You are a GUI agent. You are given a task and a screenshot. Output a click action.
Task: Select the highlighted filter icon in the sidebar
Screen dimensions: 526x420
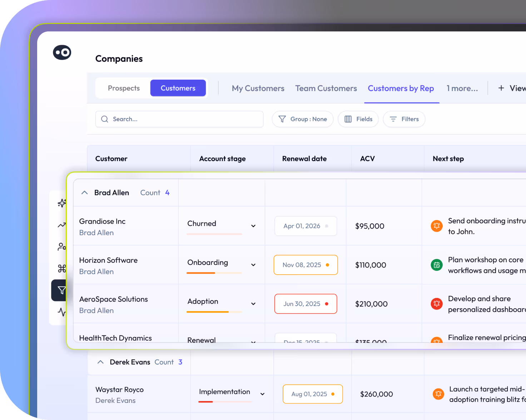(61, 290)
